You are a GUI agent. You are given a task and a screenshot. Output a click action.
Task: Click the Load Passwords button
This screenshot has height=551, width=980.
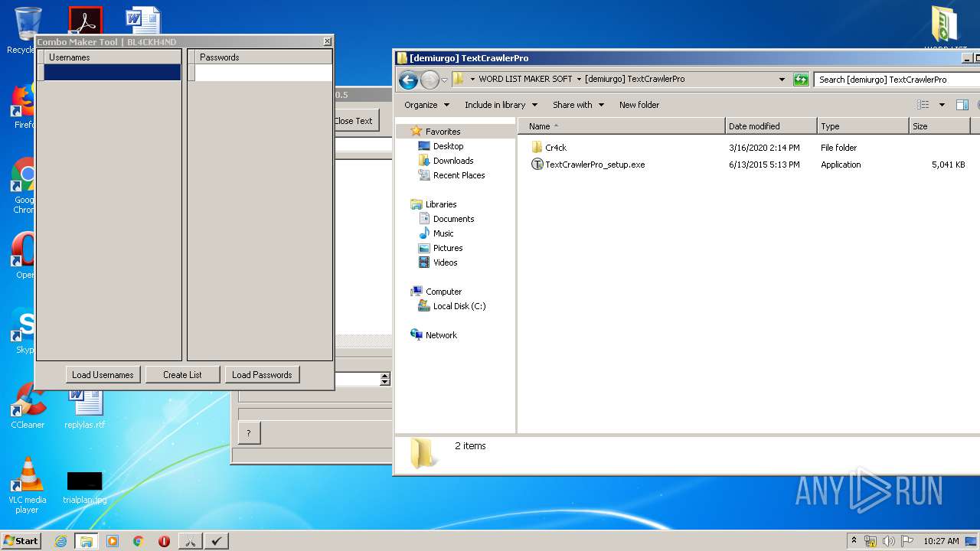coord(262,374)
